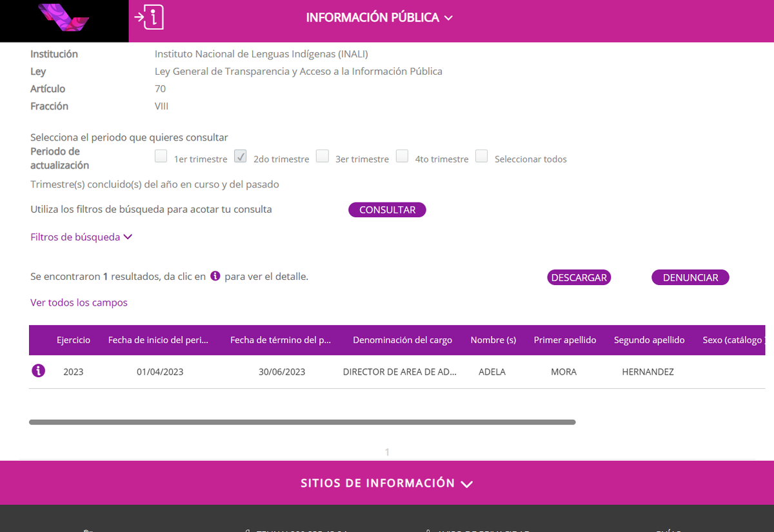Open the login information icon in the header
Image resolution: width=774 pixels, height=532 pixels.
coord(149,17)
